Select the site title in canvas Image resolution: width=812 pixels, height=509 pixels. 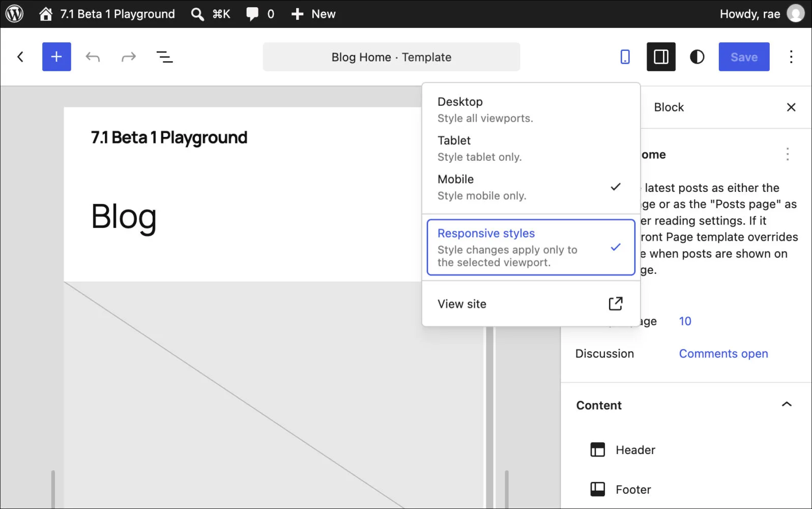tap(169, 137)
